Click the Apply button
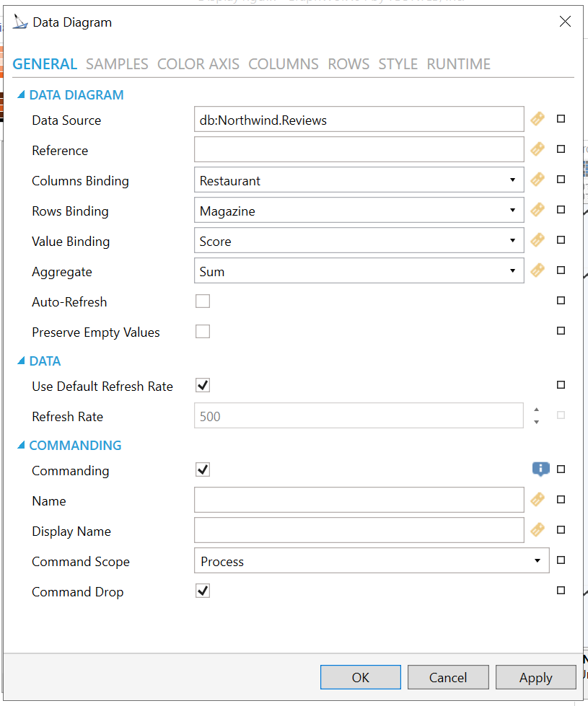The height and width of the screenshot is (706, 588). point(535,677)
